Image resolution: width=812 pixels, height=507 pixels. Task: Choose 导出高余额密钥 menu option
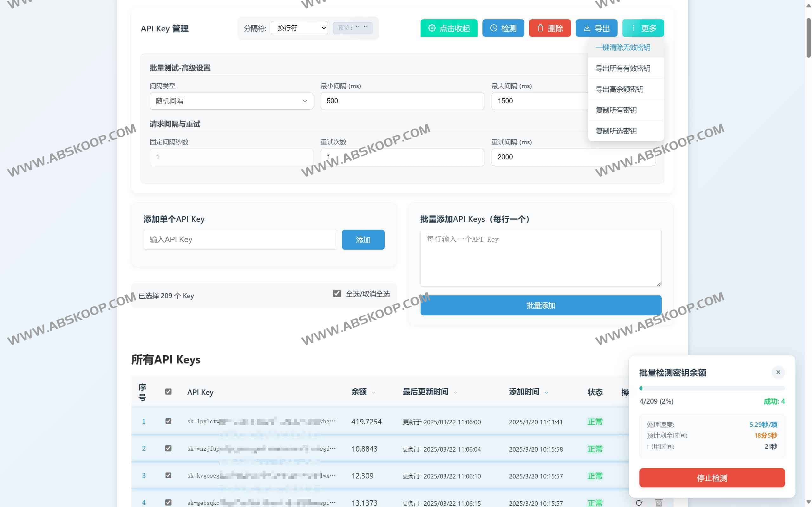619,89
